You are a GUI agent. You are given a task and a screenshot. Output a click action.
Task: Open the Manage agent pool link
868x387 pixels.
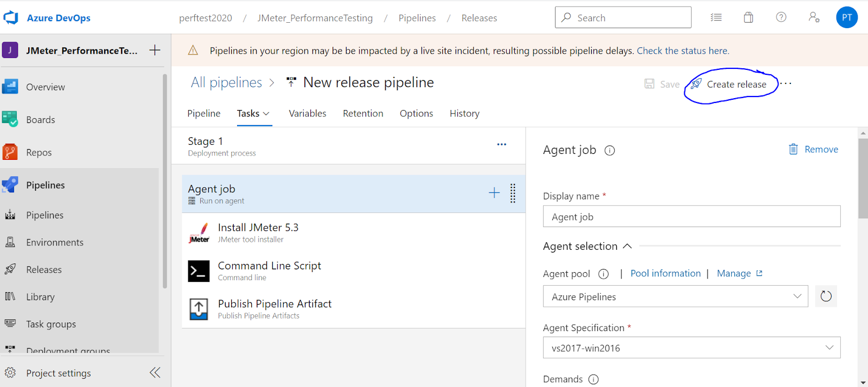(x=739, y=273)
